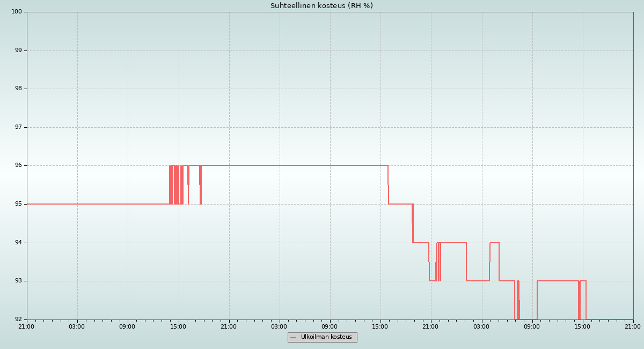
Task: Select the 94 label on y-axis
Action: 18,243
